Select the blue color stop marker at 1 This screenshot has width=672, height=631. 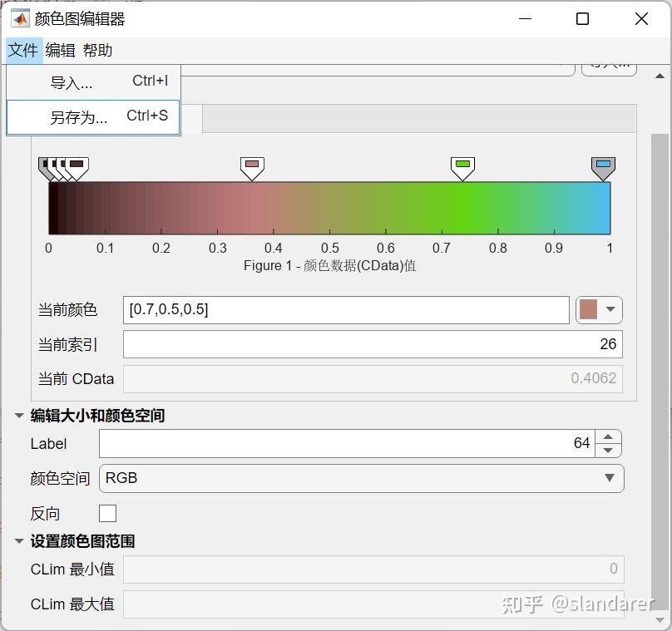coord(603,165)
